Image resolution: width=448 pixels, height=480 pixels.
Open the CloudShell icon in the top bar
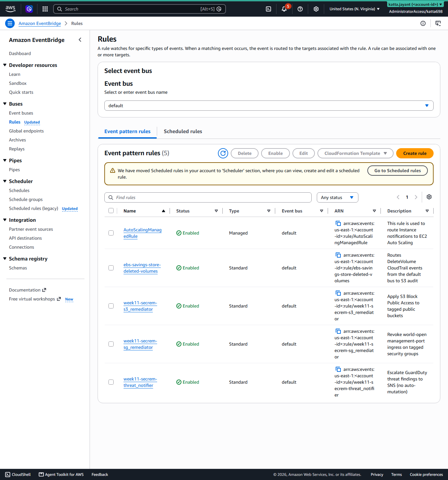tap(268, 9)
